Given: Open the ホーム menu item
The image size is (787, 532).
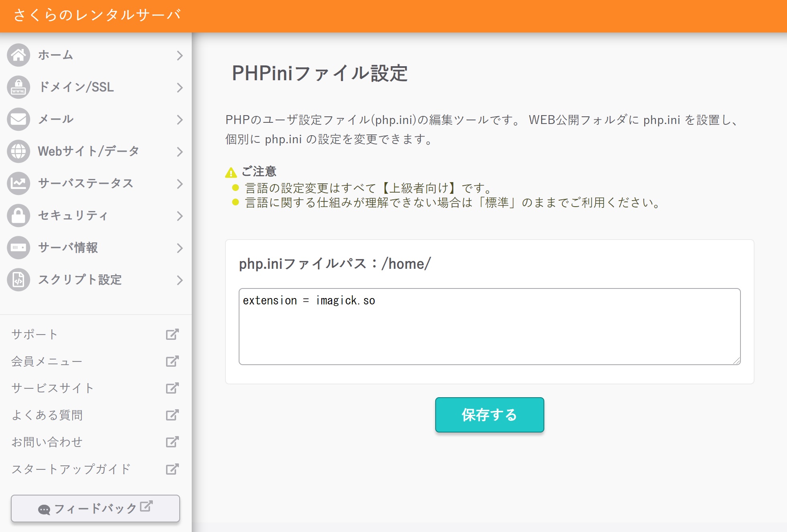Looking at the screenshot, I should pos(96,55).
